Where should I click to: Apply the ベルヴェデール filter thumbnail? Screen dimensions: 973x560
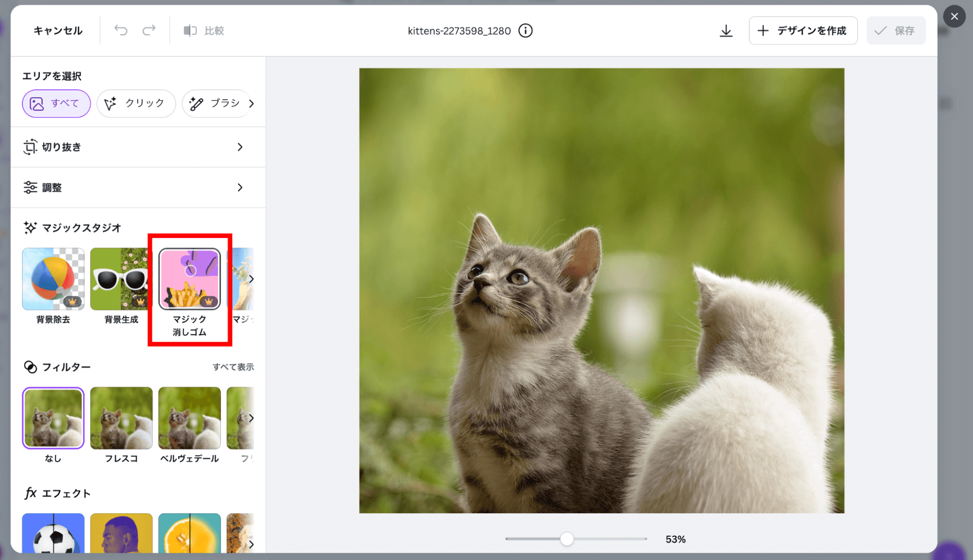pos(189,418)
